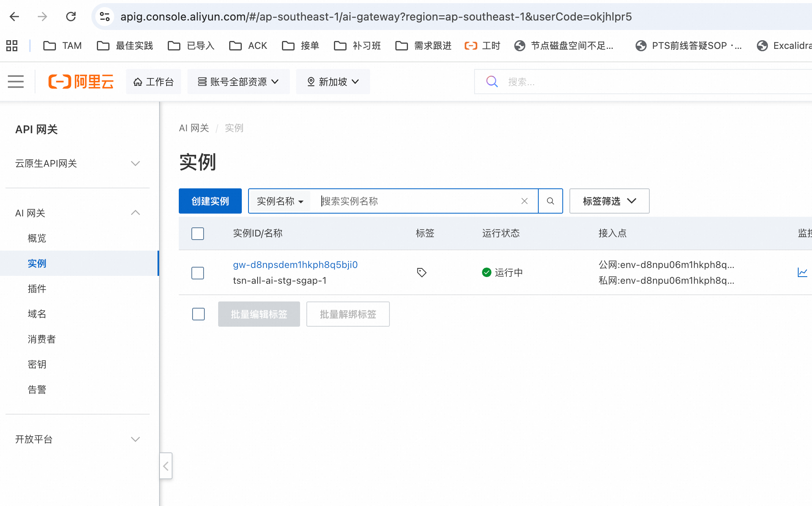Click the 运行状态 column header

coord(501,233)
